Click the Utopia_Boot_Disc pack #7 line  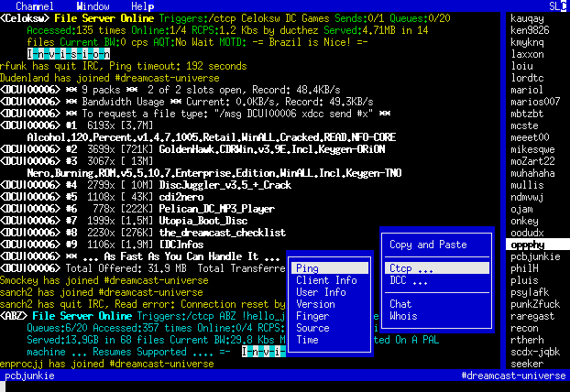pyautogui.click(x=124, y=221)
